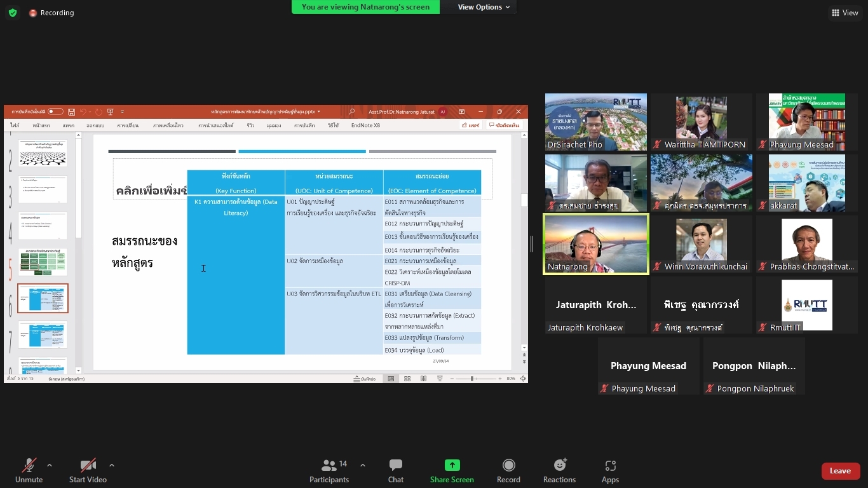
Task: Click the green encryption shield icon
Action: [13, 13]
